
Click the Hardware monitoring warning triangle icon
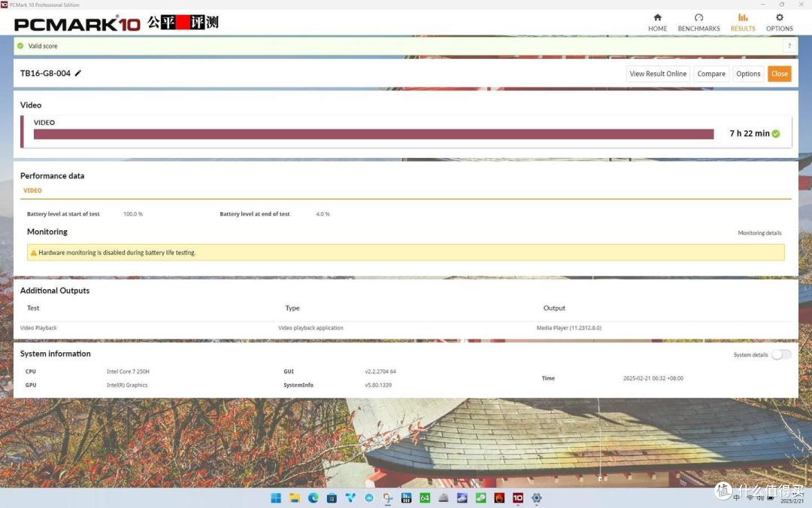pyautogui.click(x=34, y=253)
